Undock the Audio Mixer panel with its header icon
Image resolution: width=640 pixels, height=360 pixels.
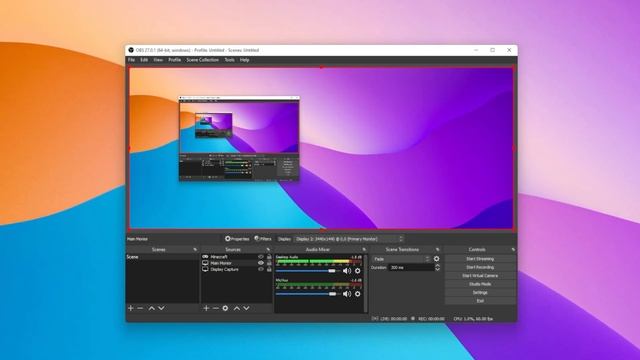tap(364, 249)
